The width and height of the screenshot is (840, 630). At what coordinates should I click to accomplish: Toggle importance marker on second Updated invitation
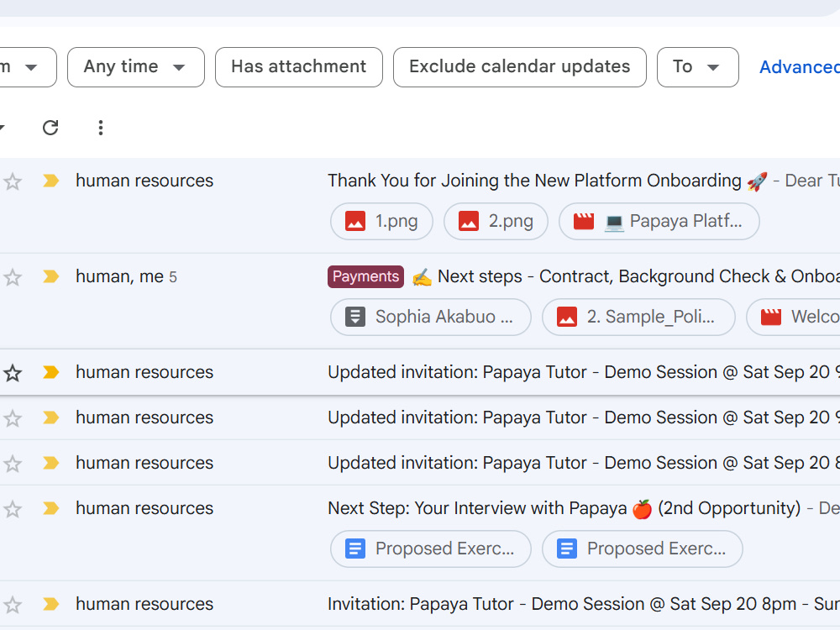[51, 417]
